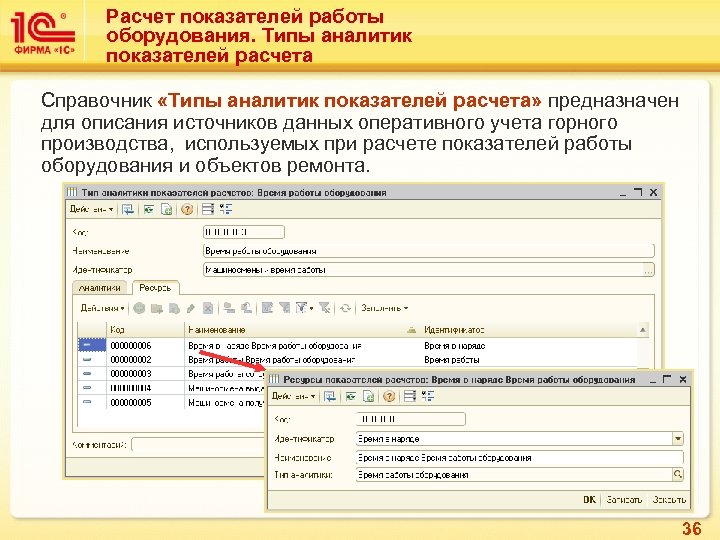The width and height of the screenshot is (720, 540).
Task: Click the copy item icon in the resources toolbar
Action: click(x=174, y=308)
